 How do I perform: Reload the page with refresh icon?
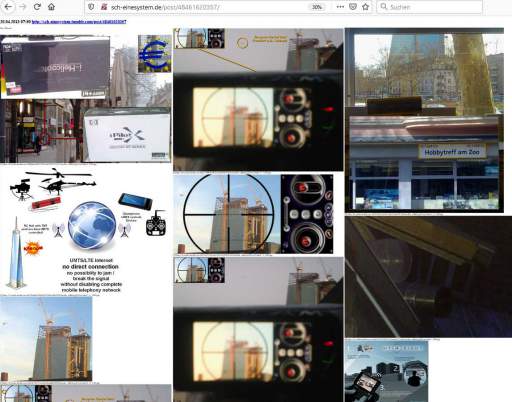click(x=37, y=7)
